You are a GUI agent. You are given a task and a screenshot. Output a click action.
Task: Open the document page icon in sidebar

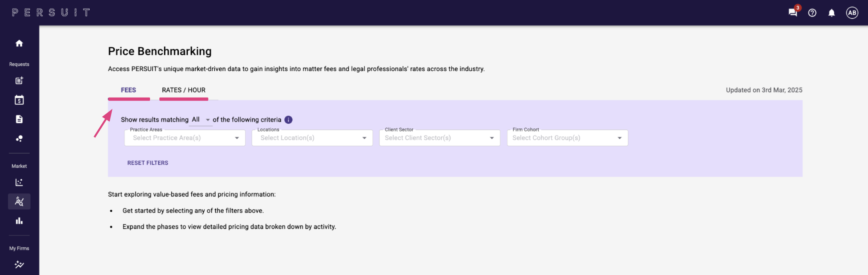(x=19, y=119)
